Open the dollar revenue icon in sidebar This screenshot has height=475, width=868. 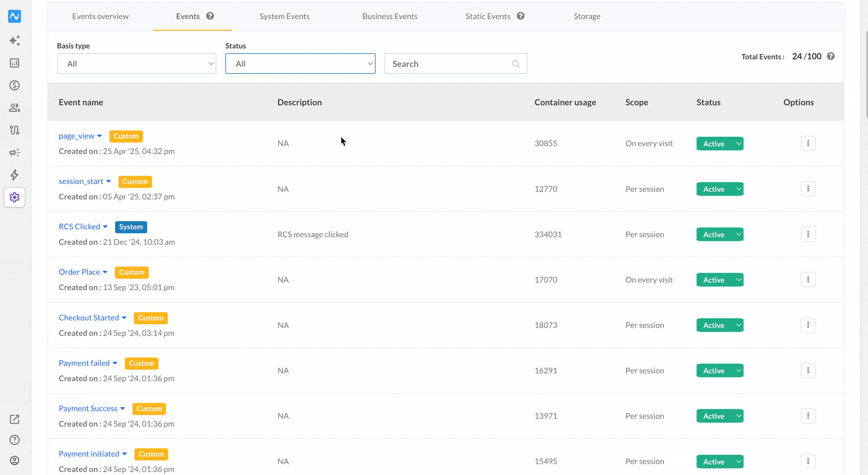[x=15, y=85]
